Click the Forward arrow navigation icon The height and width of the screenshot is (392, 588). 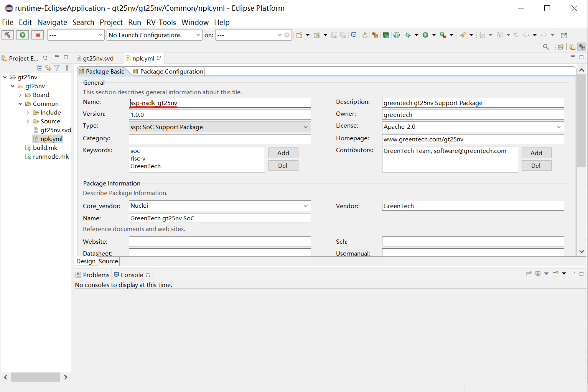click(544, 35)
